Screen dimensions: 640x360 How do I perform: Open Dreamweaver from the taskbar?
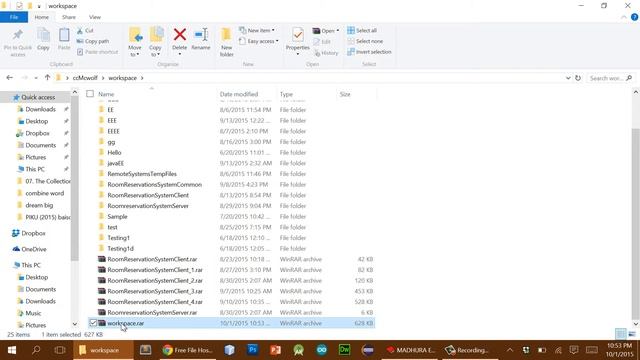click(344, 350)
